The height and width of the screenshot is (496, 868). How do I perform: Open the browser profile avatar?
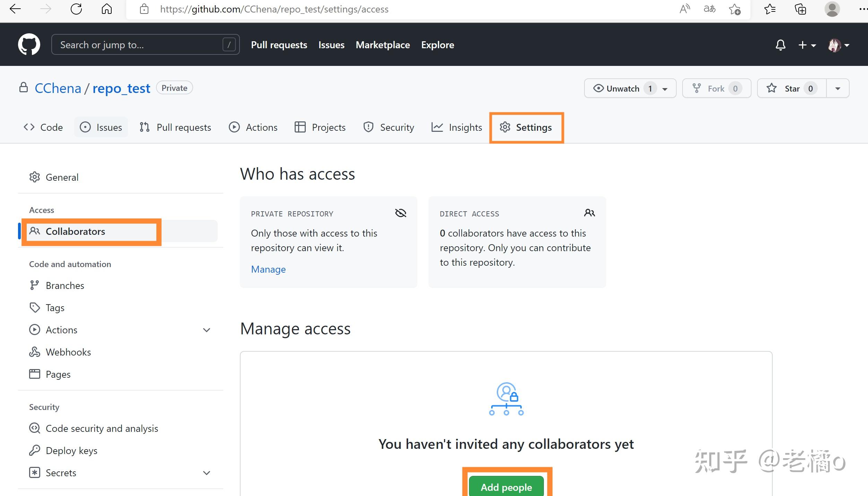tap(832, 9)
